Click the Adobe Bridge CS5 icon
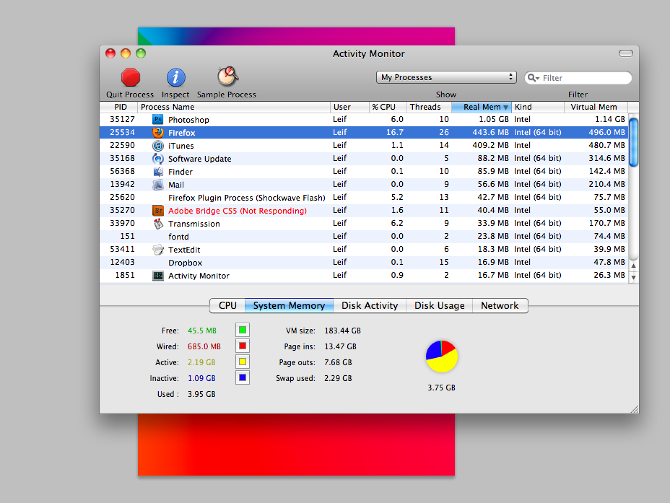The image size is (670, 503). pos(158,211)
